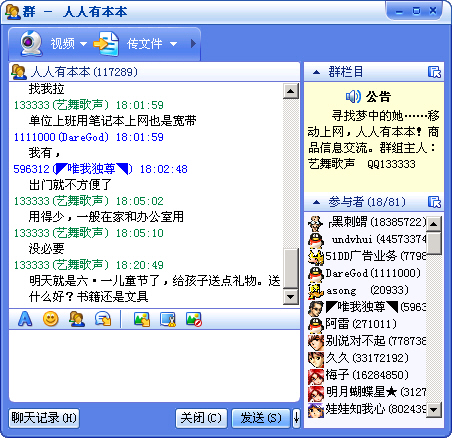Click the screen capture icon
The image size is (452, 438).
click(168, 319)
